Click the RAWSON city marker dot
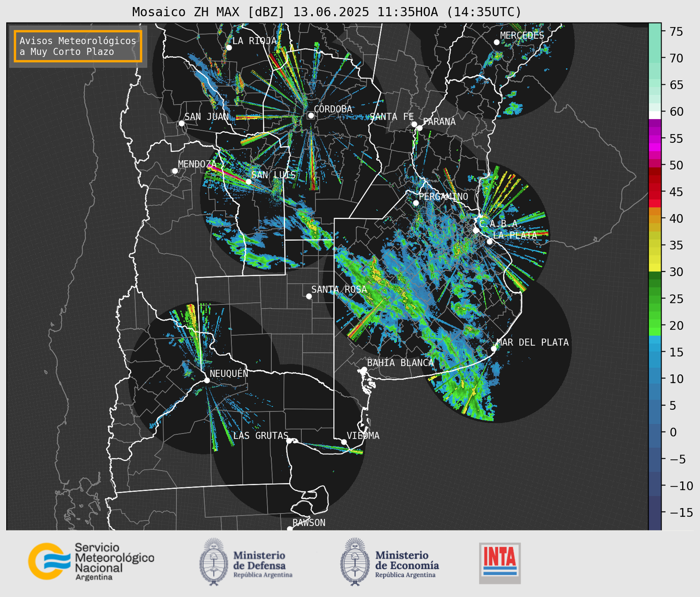Screen dimensions: 700x597 tap(290, 528)
